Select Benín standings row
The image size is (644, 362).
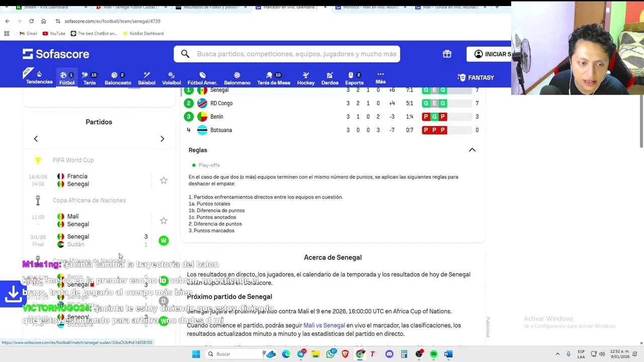click(332, 117)
